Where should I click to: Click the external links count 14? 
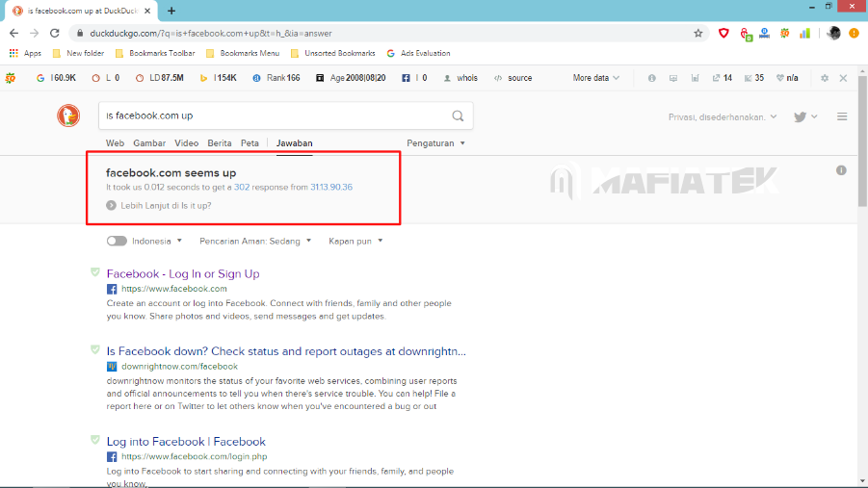pyautogui.click(x=723, y=78)
